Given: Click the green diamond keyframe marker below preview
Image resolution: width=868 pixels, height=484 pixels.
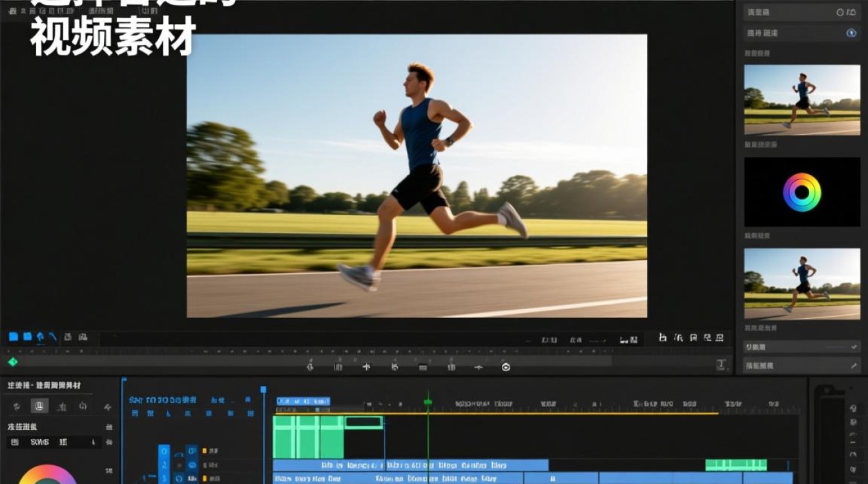Looking at the screenshot, I should click(x=12, y=362).
